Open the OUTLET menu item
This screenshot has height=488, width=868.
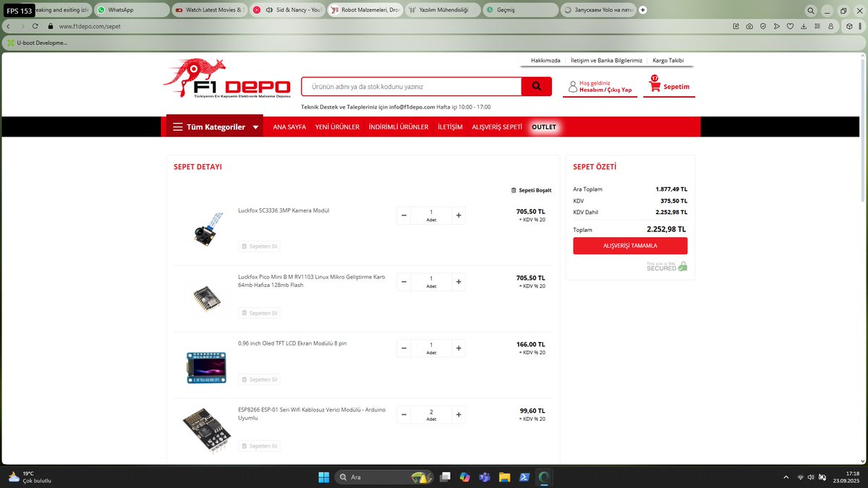(544, 127)
